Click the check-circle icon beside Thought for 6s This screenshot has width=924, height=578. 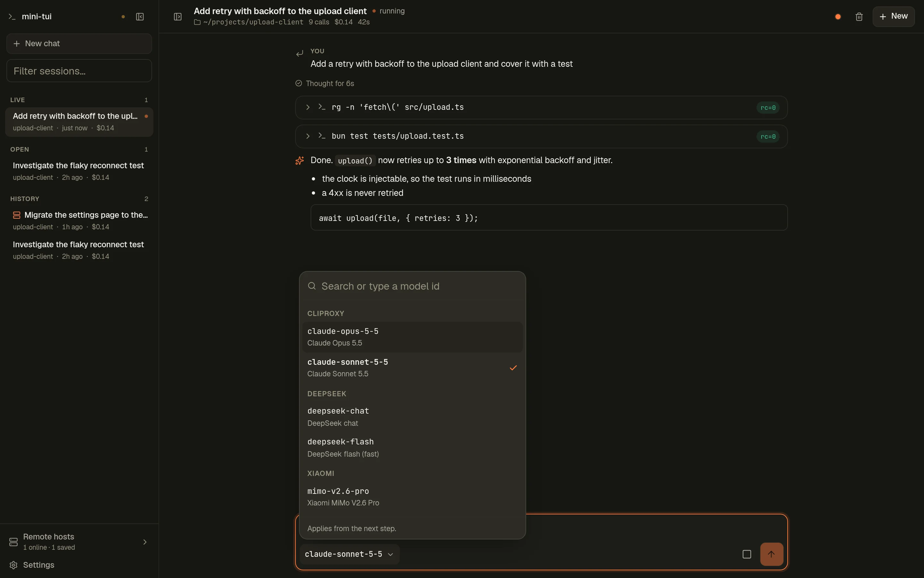pyautogui.click(x=299, y=83)
